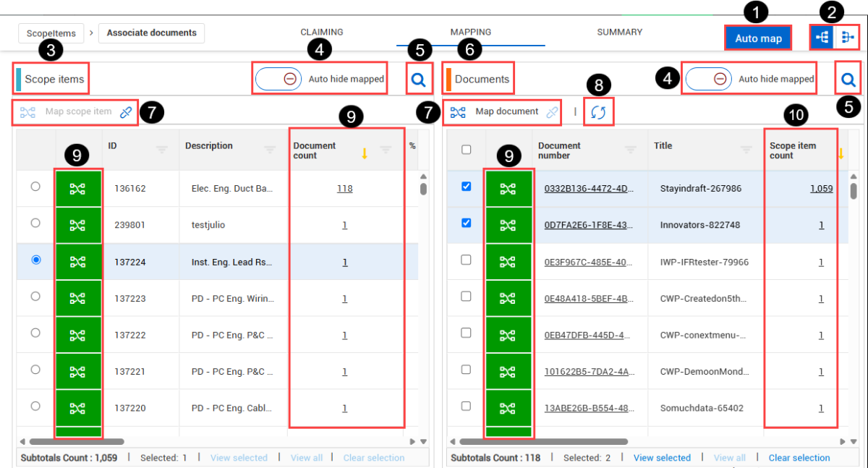
Task: Switch to the CLAIMING tab
Action: click(322, 33)
